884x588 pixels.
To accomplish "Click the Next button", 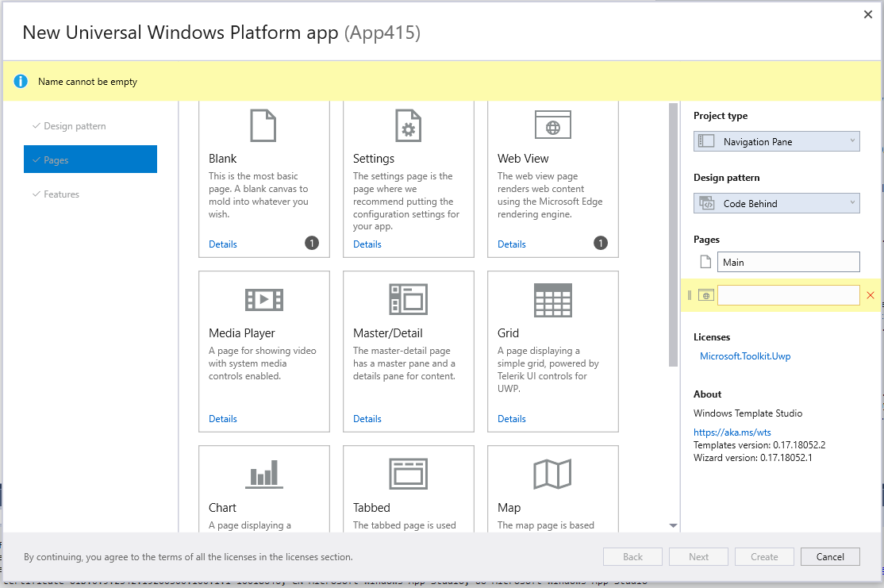I will click(698, 556).
